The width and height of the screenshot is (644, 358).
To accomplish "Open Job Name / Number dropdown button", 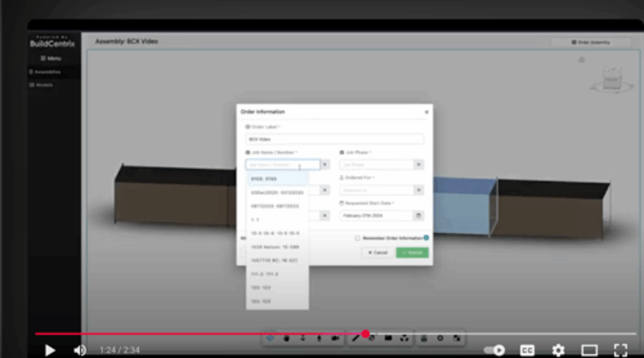I will pyautogui.click(x=324, y=165).
